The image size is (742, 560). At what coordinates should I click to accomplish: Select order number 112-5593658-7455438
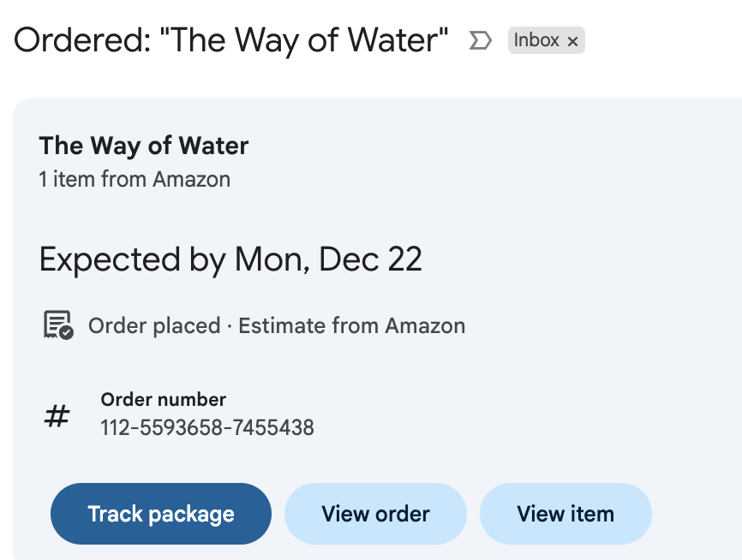point(207,426)
